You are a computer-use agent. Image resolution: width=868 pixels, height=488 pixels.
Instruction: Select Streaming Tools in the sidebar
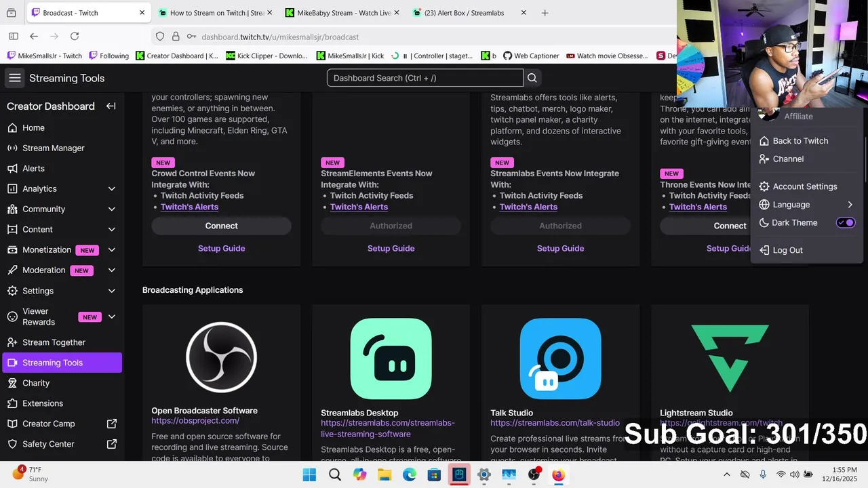62,363
